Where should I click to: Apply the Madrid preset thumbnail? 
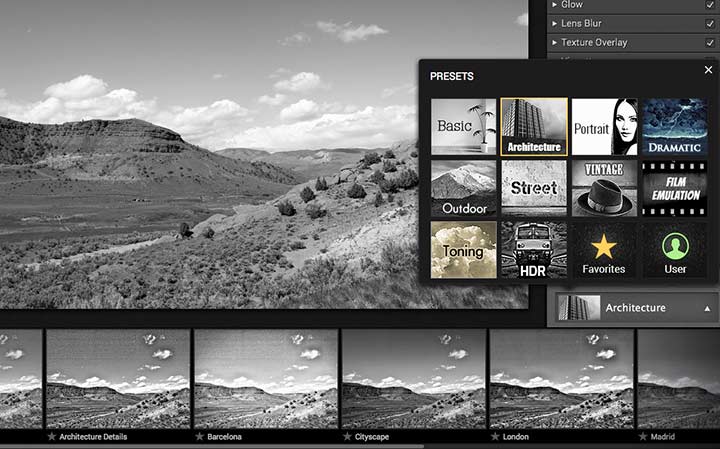tap(679, 379)
